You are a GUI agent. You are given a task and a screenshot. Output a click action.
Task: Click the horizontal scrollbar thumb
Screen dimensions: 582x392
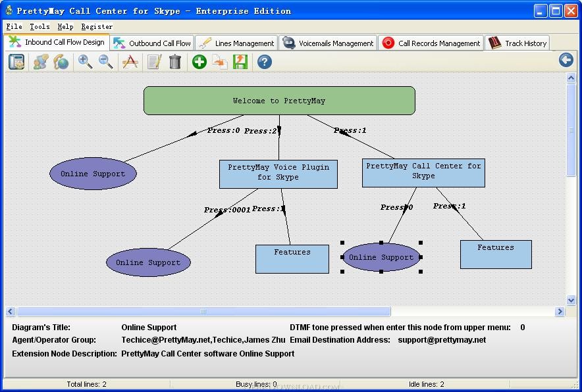point(203,312)
